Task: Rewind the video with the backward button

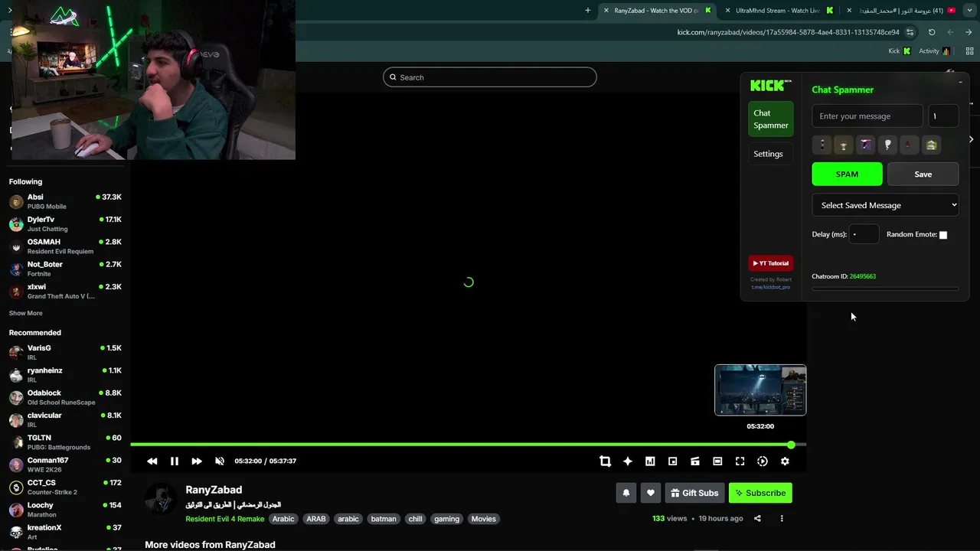Action: 152,461
